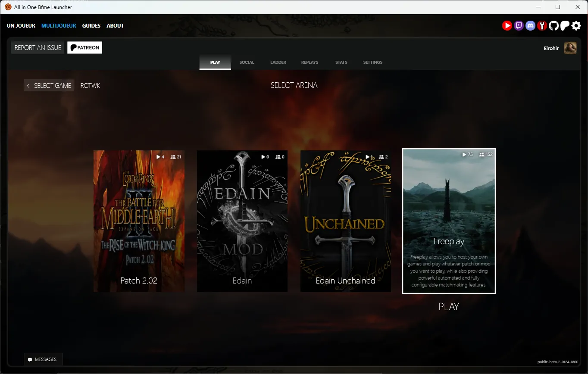Open the Guides menu
The image size is (588, 374).
(91, 26)
